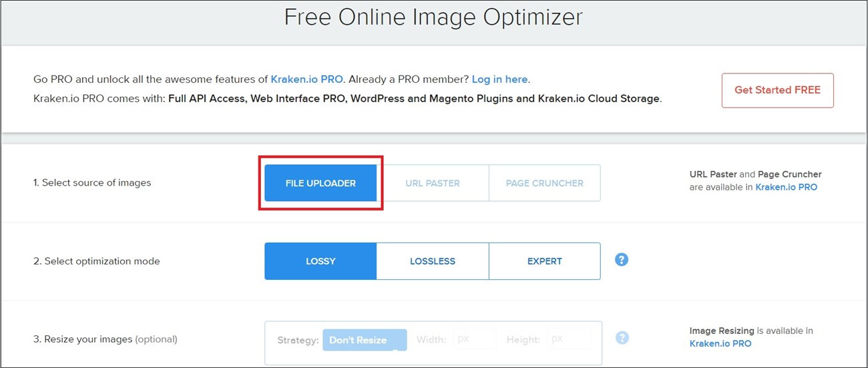The height and width of the screenshot is (368, 868).
Task: Switch to LOSSLESS optimization mode
Action: (x=433, y=261)
